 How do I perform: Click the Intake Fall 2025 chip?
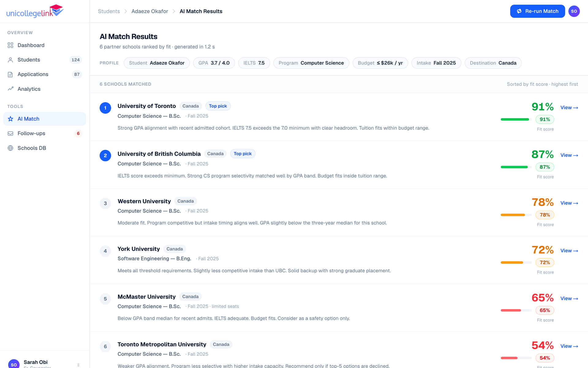(436, 63)
